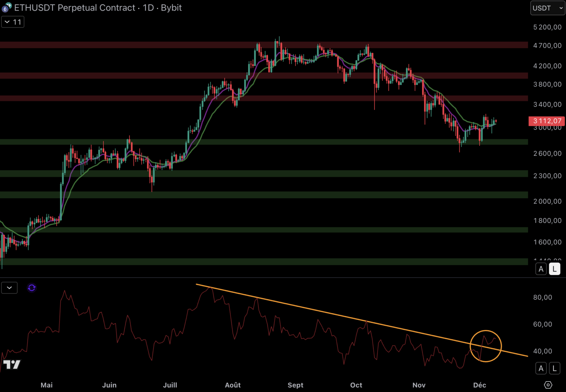Collapse the indicators legend showing 11
This screenshot has height=392, width=566.
coord(13,22)
